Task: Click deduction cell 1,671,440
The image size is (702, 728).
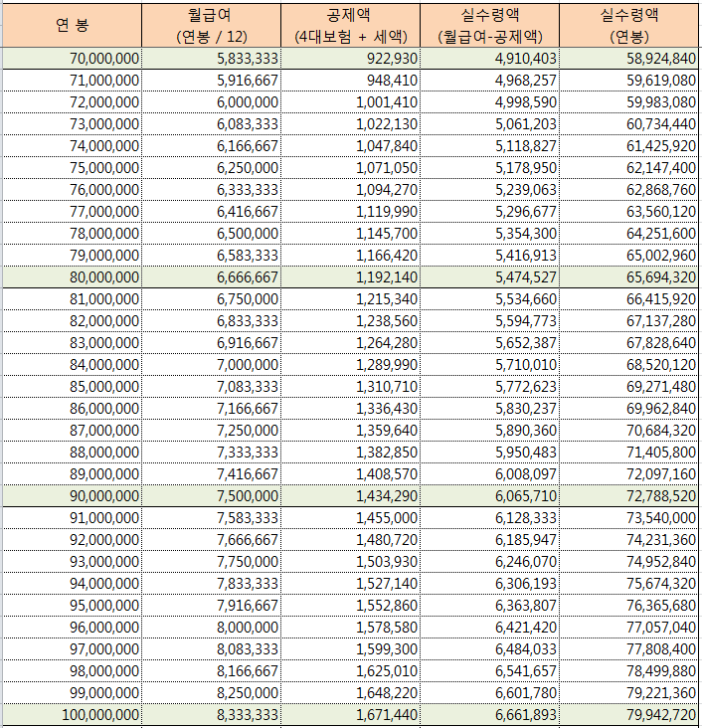Action: 351,714
